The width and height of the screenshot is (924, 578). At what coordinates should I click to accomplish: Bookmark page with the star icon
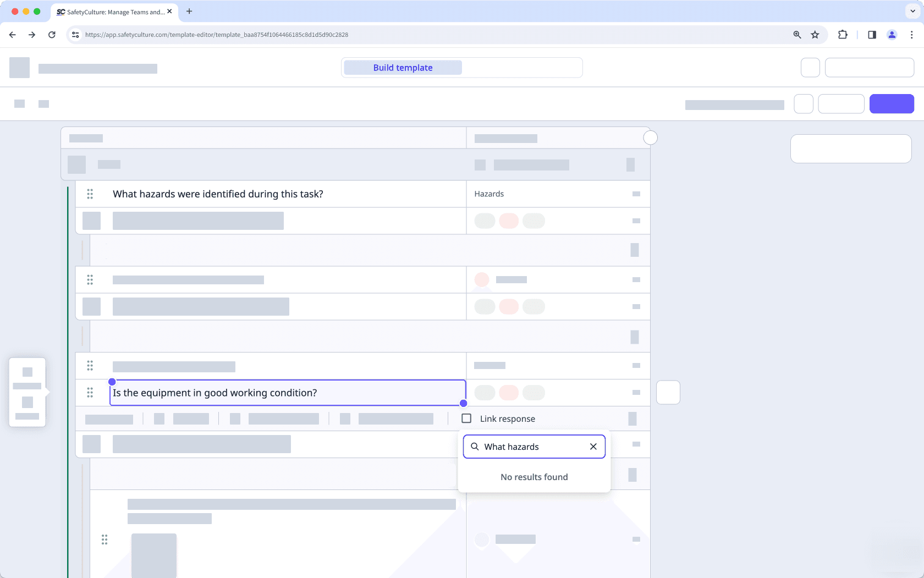815,35
